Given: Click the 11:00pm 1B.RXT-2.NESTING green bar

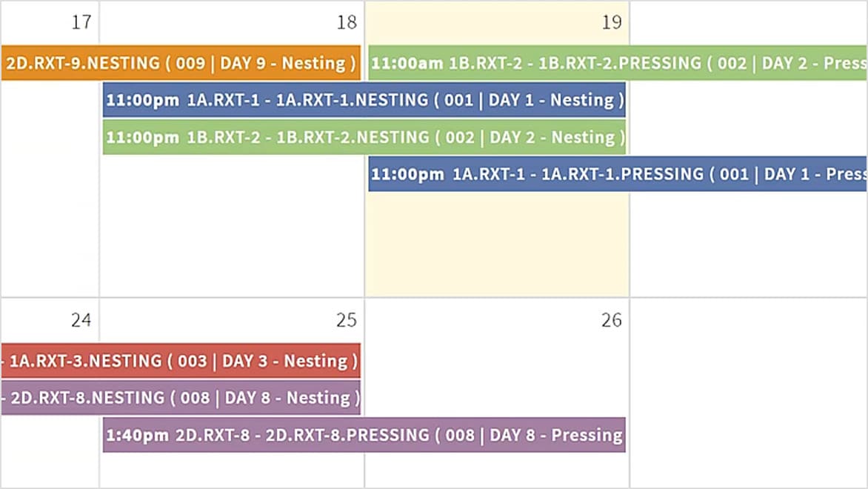Looking at the screenshot, I should pyautogui.click(x=363, y=137).
